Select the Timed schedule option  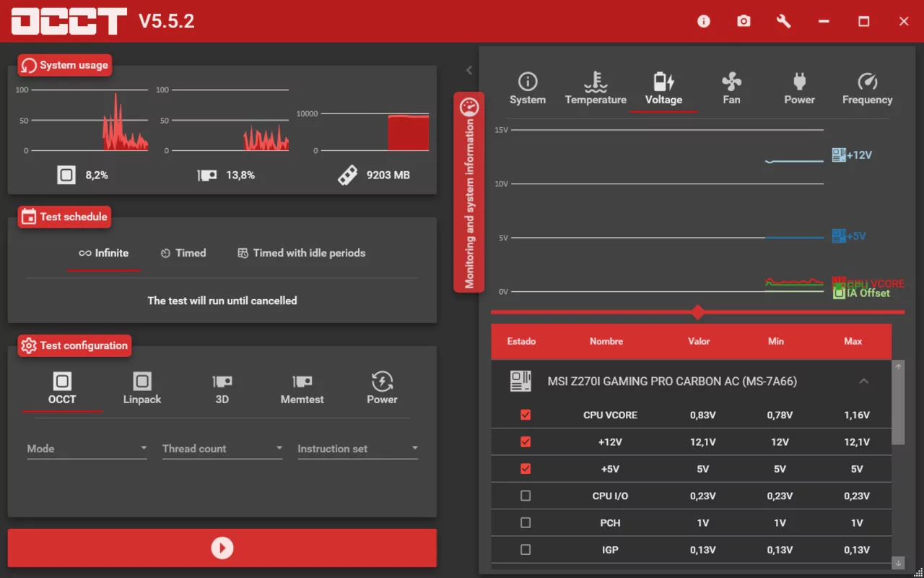[183, 254]
